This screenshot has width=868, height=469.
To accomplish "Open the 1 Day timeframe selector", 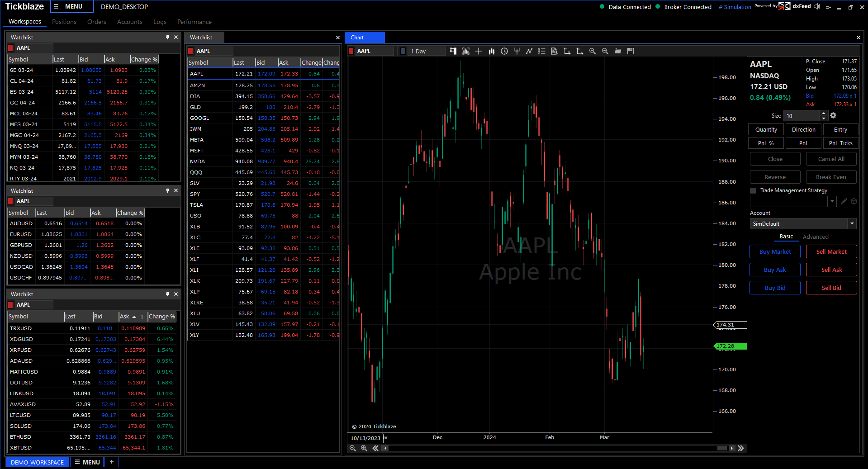I will [x=426, y=51].
